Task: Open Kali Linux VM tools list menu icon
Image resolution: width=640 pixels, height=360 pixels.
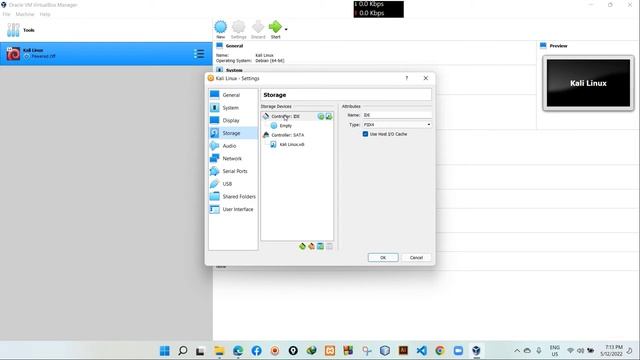Action: pyautogui.click(x=199, y=53)
